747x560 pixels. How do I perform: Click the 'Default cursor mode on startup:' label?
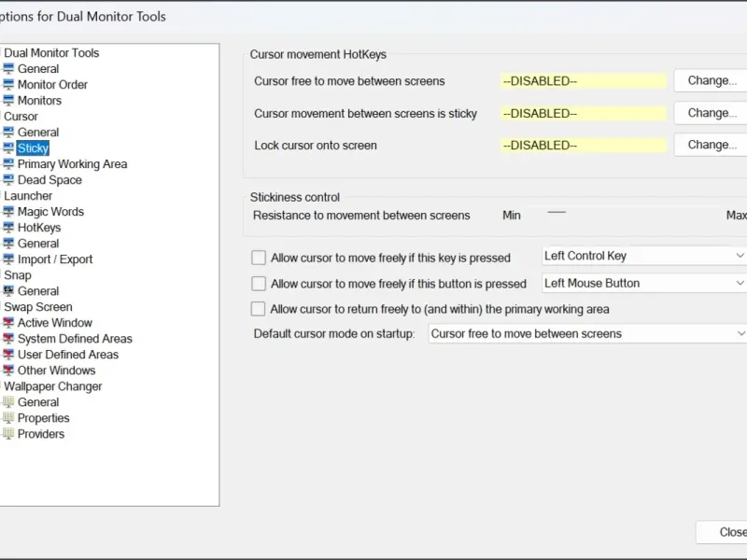click(334, 333)
